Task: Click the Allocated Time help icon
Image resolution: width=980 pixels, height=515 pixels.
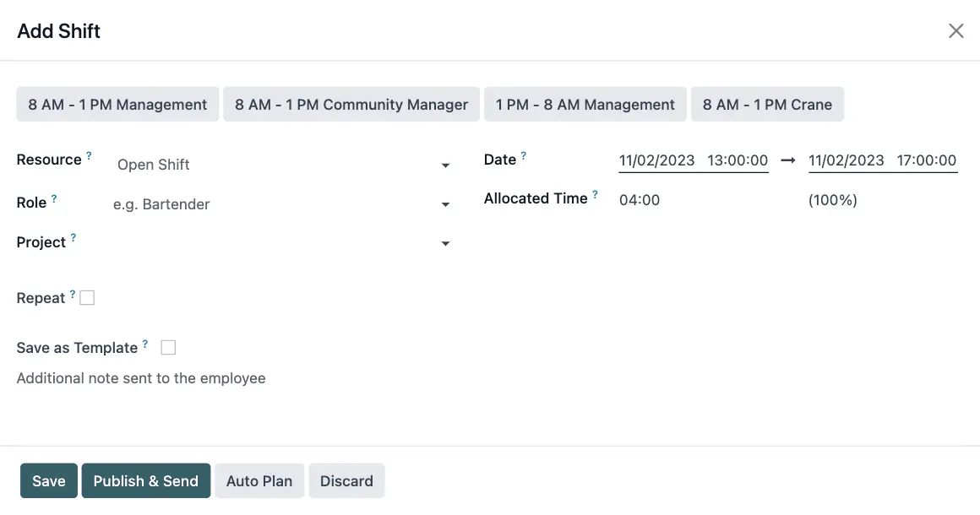Action: point(595,195)
